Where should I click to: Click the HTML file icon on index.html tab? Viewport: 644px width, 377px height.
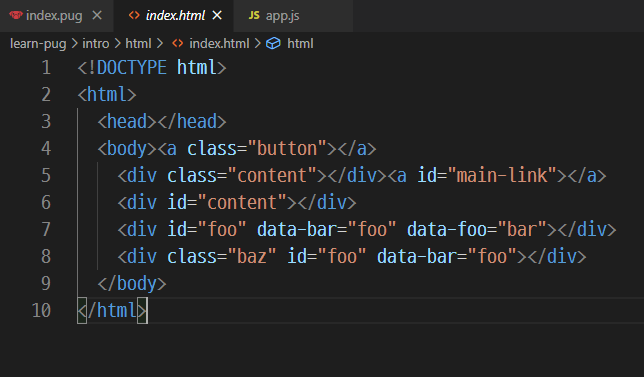pyautogui.click(x=134, y=16)
